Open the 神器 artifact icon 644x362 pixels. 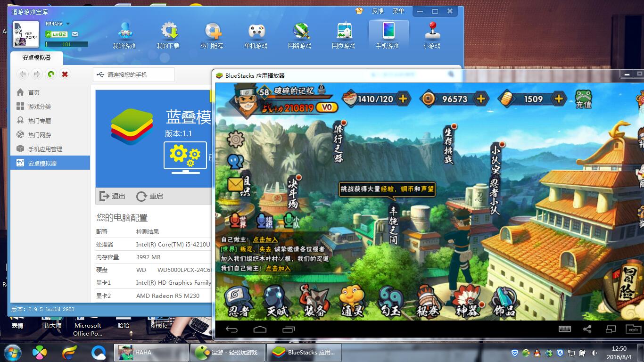(x=467, y=301)
